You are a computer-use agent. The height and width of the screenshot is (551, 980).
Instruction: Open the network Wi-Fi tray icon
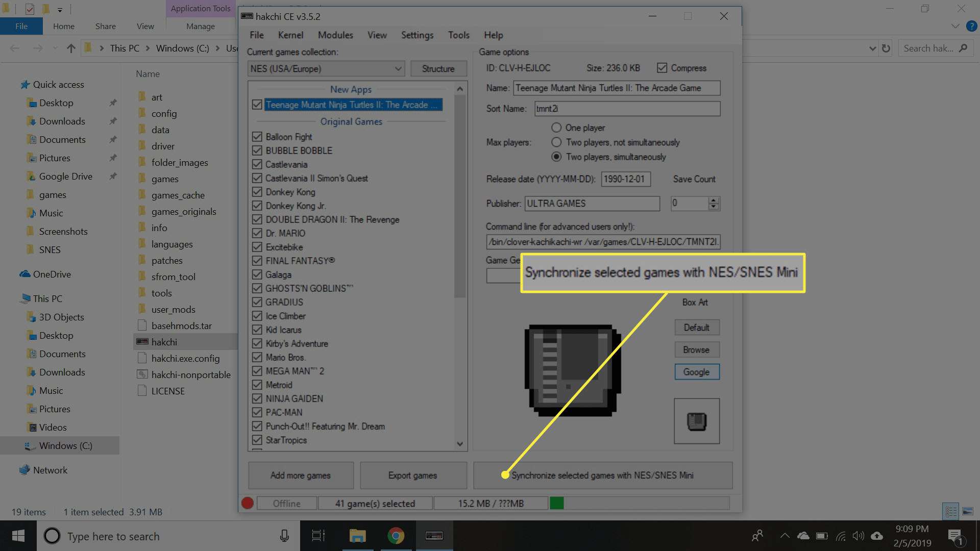(x=840, y=536)
